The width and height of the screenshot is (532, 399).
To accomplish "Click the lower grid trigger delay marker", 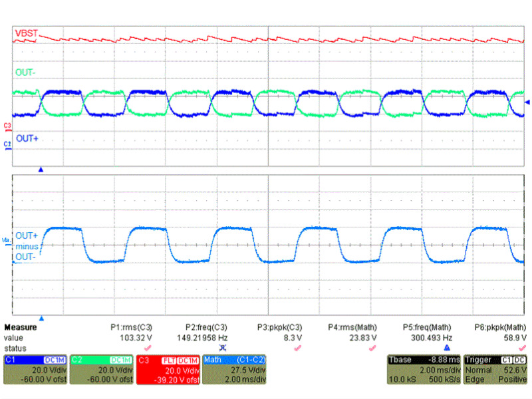I will tap(41, 319).
